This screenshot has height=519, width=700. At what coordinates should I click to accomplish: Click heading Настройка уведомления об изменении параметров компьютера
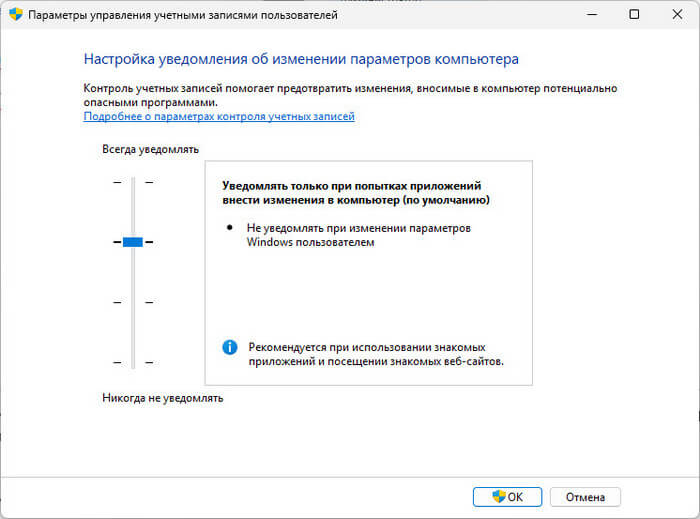click(x=301, y=59)
